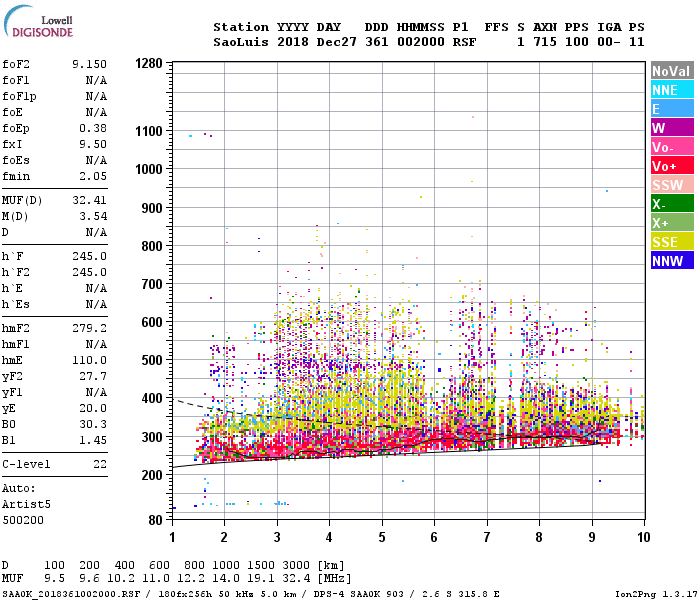Click the MUF 32.4 table value
The height and width of the screenshot is (600, 700).
(296, 578)
